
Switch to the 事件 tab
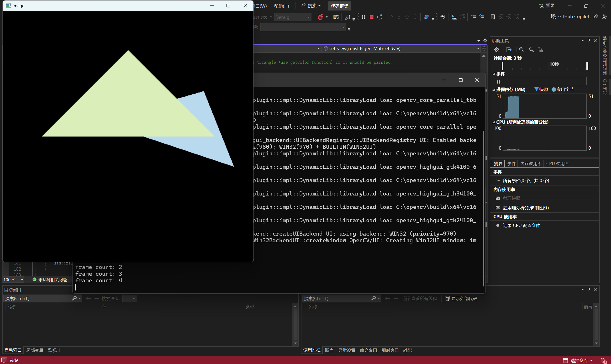tap(511, 164)
